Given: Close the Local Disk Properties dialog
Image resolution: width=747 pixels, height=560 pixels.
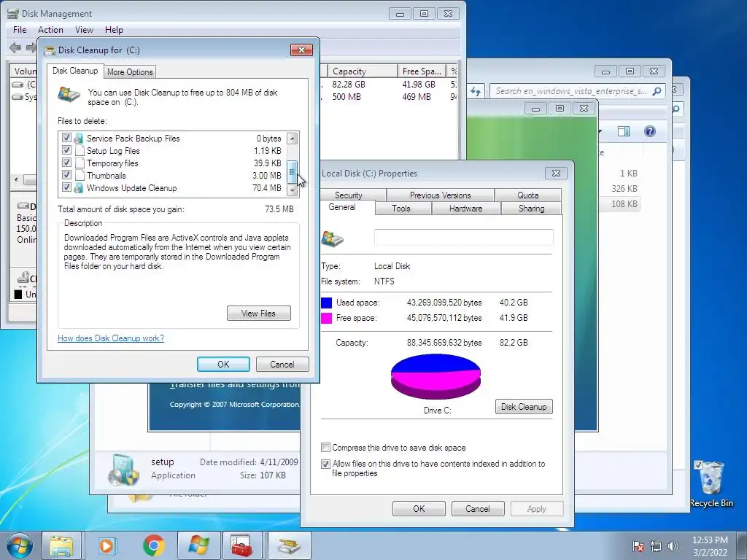Looking at the screenshot, I should coord(556,174).
